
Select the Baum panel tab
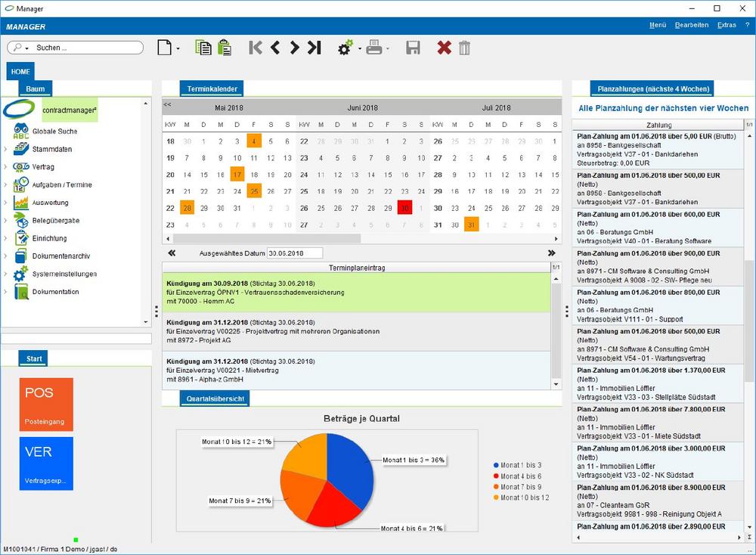pos(36,88)
